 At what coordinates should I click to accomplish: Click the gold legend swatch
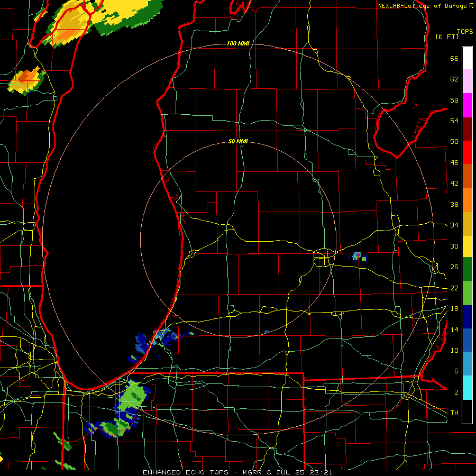click(467, 224)
